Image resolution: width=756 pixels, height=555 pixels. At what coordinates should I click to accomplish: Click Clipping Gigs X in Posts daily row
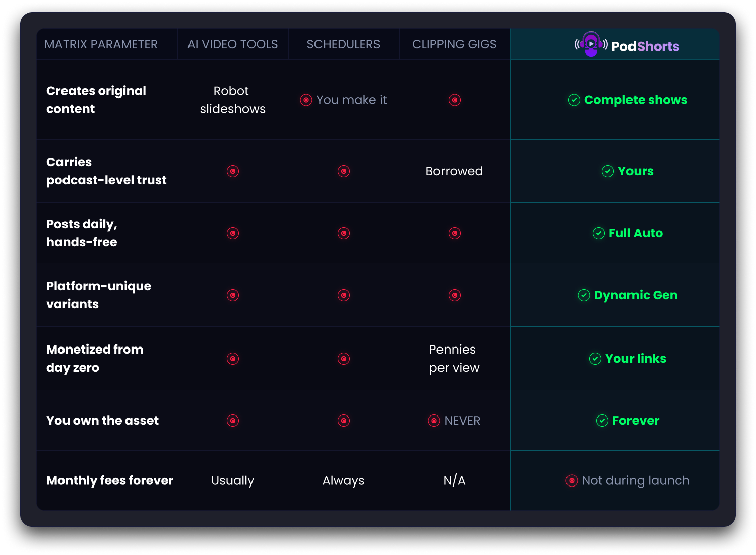click(x=455, y=233)
